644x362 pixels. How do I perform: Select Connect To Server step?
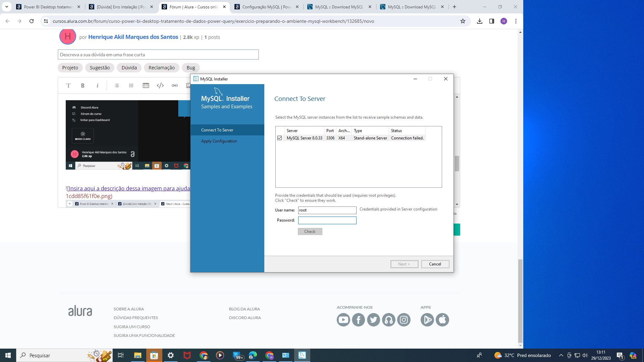pos(227,130)
